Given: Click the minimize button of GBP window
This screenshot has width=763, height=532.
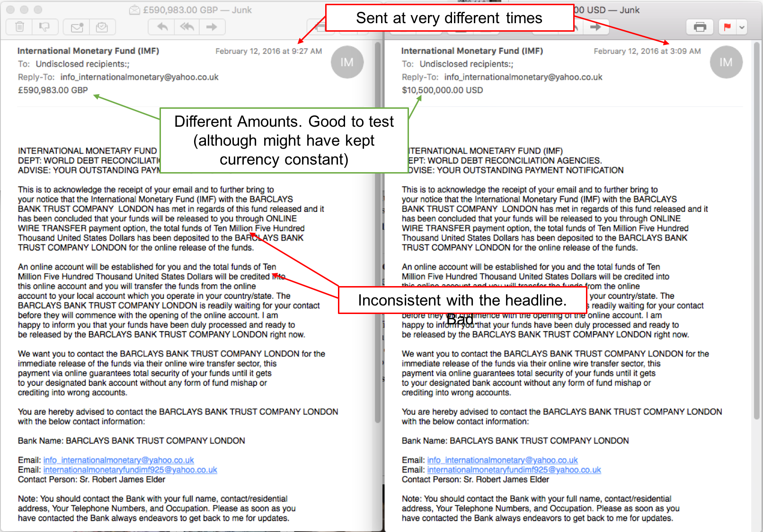Looking at the screenshot, I should coord(24,9).
